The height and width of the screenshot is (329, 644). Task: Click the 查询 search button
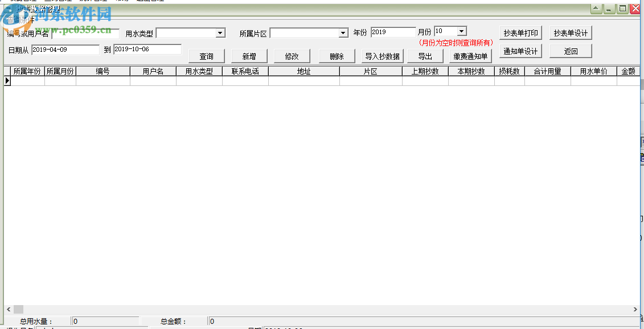206,56
